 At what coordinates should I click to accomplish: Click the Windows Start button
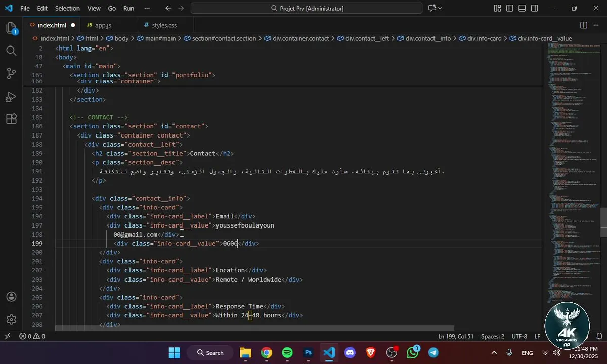174,353
